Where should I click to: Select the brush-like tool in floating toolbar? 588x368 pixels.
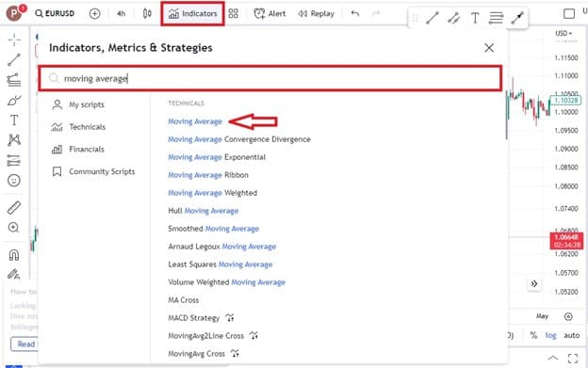517,18
